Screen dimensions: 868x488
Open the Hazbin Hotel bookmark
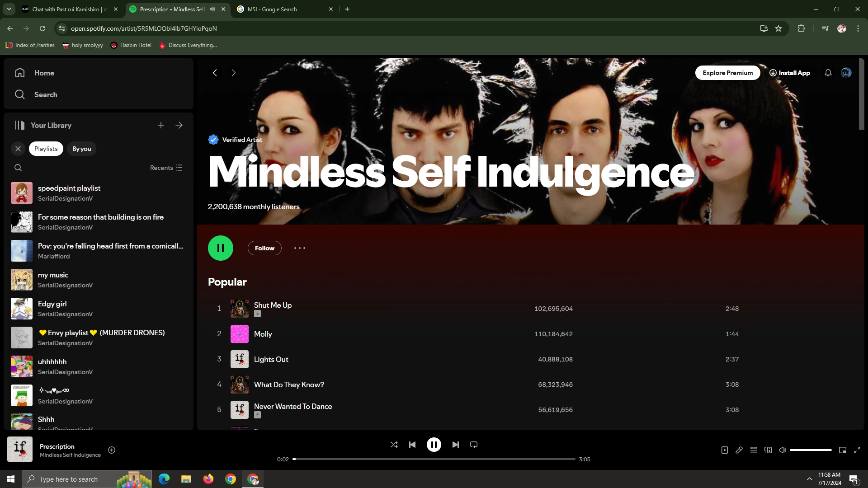(x=131, y=45)
